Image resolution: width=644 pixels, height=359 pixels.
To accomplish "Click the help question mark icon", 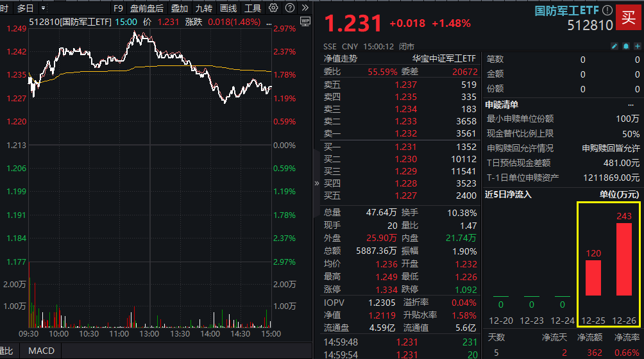I will pyautogui.click(x=289, y=8).
